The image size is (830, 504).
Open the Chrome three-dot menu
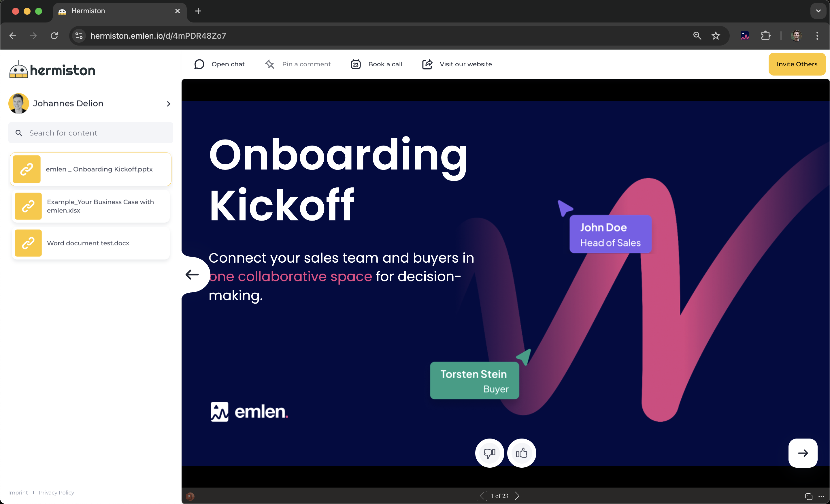[817, 36]
